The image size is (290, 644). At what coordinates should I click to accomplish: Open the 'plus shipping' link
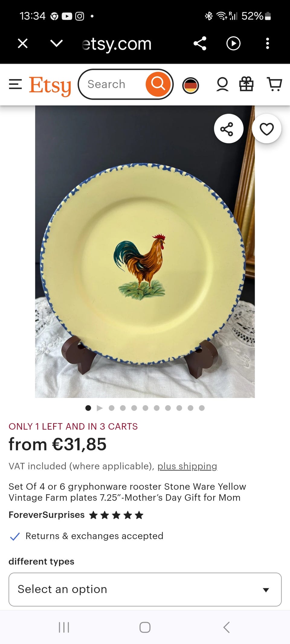[x=187, y=466]
